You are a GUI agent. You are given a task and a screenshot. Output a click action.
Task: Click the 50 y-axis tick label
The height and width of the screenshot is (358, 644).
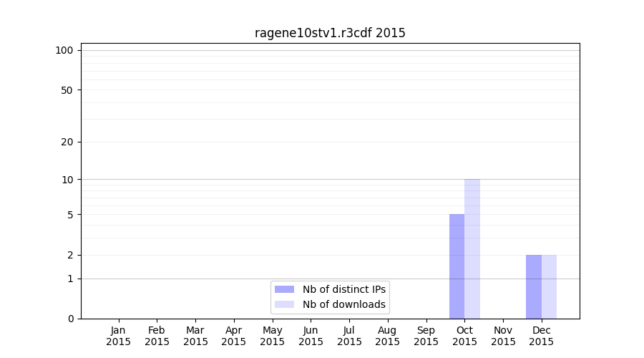[x=67, y=90]
